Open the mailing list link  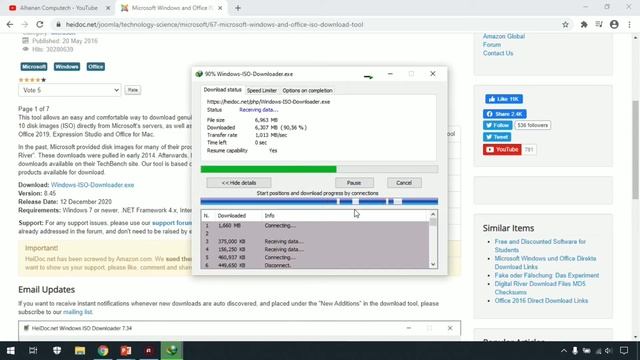coord(77,312)
